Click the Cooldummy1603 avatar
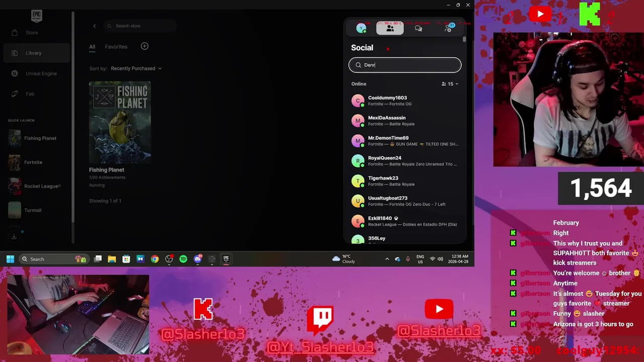644x362 pixels. [x=358, y=101]
